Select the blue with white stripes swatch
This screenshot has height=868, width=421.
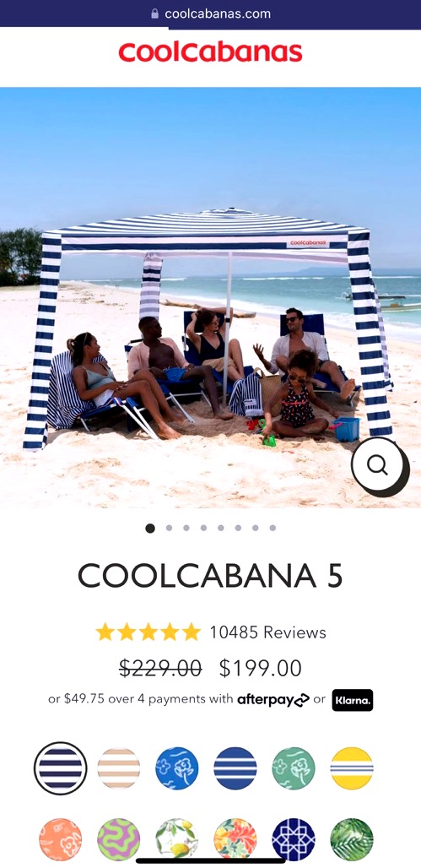(x=235, y=768)
